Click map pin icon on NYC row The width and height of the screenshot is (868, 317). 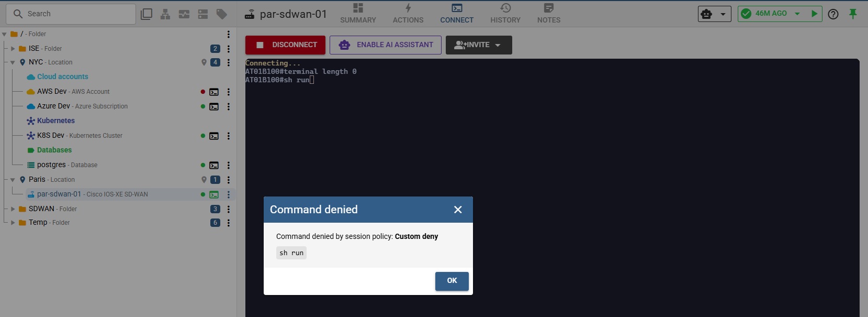tap(204, 62)
